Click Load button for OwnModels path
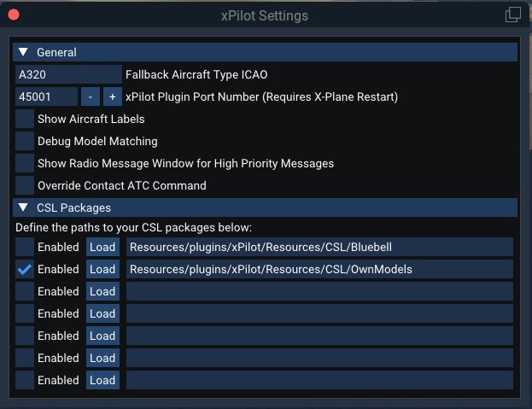The width and height of the screenshot is (532, 409). pos(102,269)
